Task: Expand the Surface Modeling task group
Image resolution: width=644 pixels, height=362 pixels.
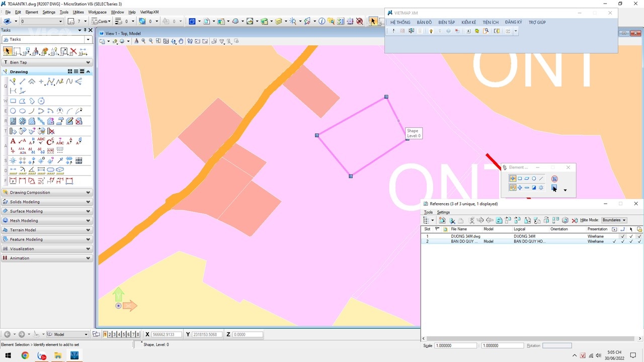Action: coord(46,211)
